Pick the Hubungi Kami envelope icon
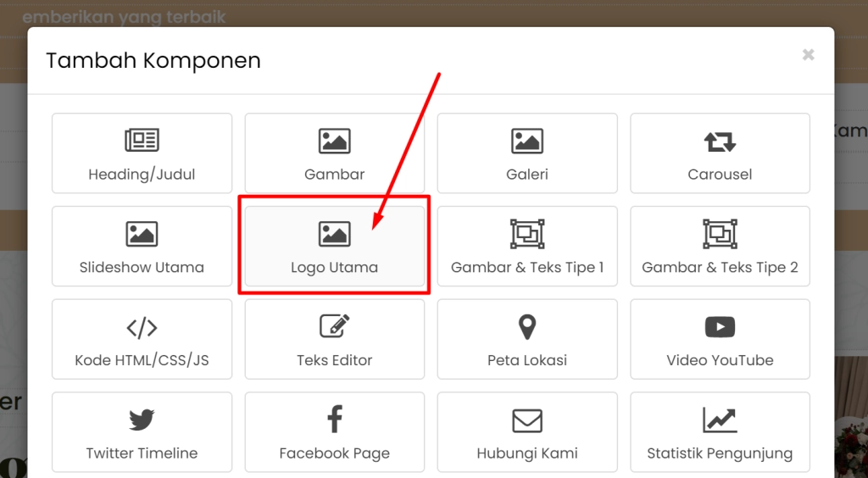The width and height of the screenshot is (868, 478). pyautogui.click(x=527, y=420)
